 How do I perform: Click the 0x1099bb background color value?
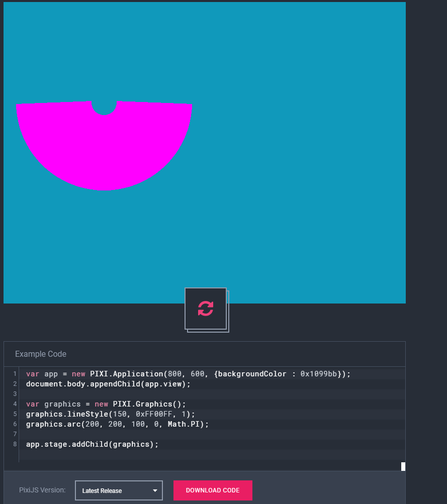[318, 374]
